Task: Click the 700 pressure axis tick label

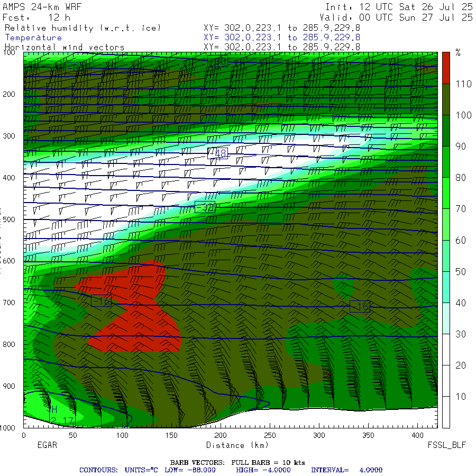Action: point(9,303)
